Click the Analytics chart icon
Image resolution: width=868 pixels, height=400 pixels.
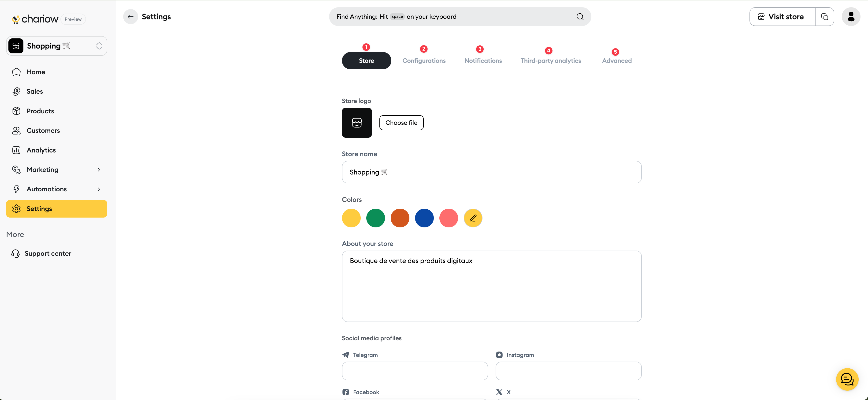coord(16,150)
